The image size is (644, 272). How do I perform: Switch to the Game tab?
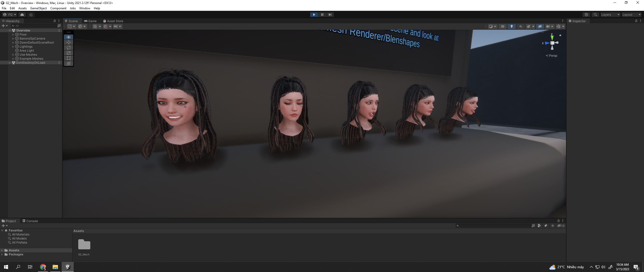point(90,21)
